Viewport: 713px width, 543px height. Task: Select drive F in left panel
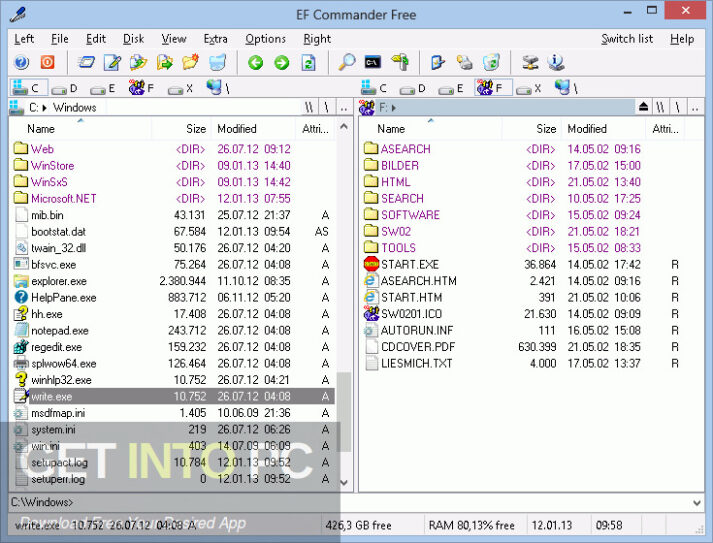click(x=141, y=87)
